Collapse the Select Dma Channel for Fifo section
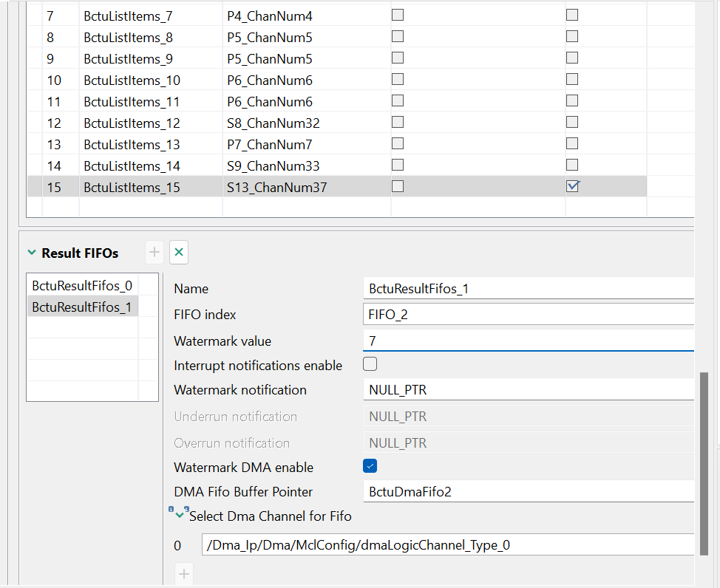720x588 pixels. point(180,516)
